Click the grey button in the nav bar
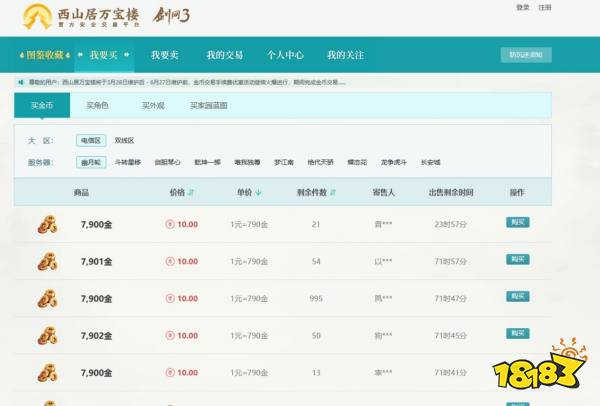Viewport: 600px width, 406px height. pos(526,55)
